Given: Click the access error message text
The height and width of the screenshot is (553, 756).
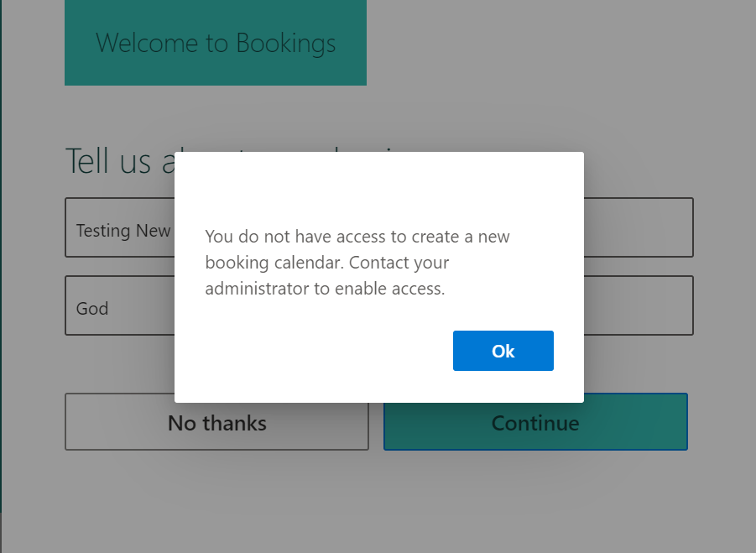Looking at the screenshot, I should coord(357,263).
